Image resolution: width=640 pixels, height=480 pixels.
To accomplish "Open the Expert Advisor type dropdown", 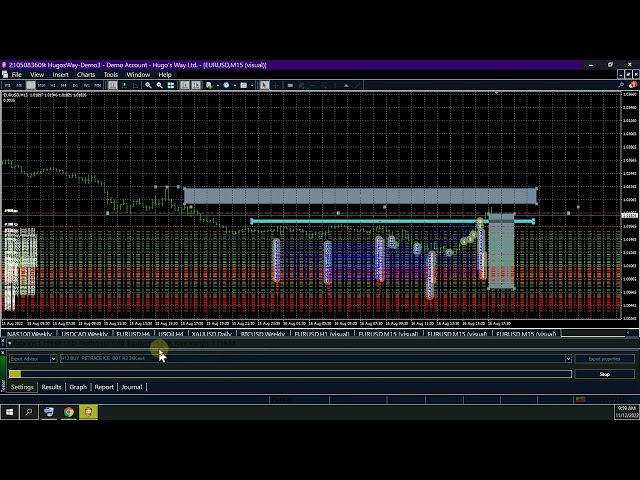I will click(53, 358).
